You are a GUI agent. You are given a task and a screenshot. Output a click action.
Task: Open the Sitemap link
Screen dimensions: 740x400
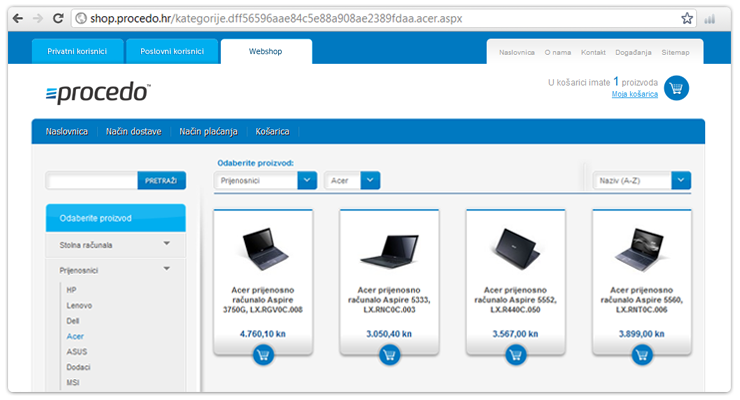pos(675,52)
